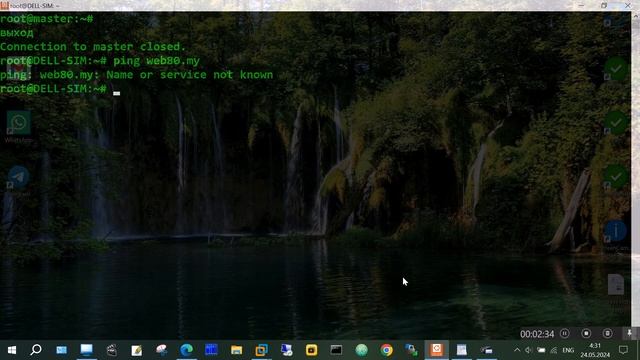Open the notification center

click(x=623, y=350)
